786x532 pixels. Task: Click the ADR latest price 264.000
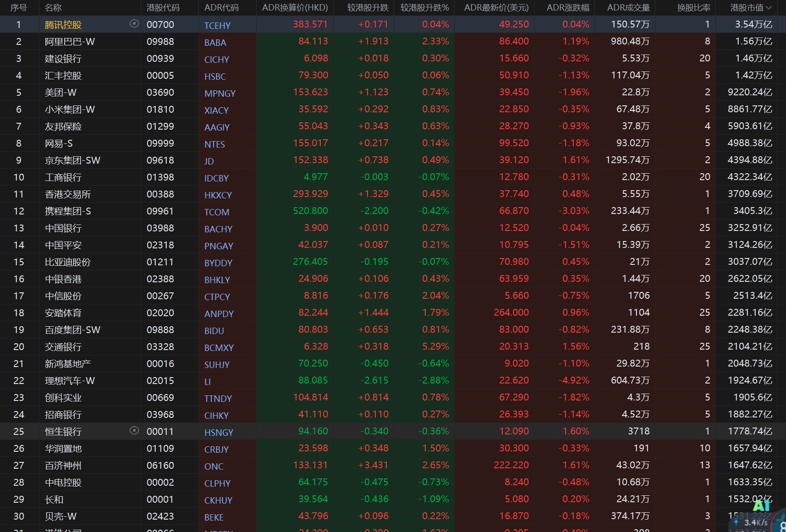(511, 313)
